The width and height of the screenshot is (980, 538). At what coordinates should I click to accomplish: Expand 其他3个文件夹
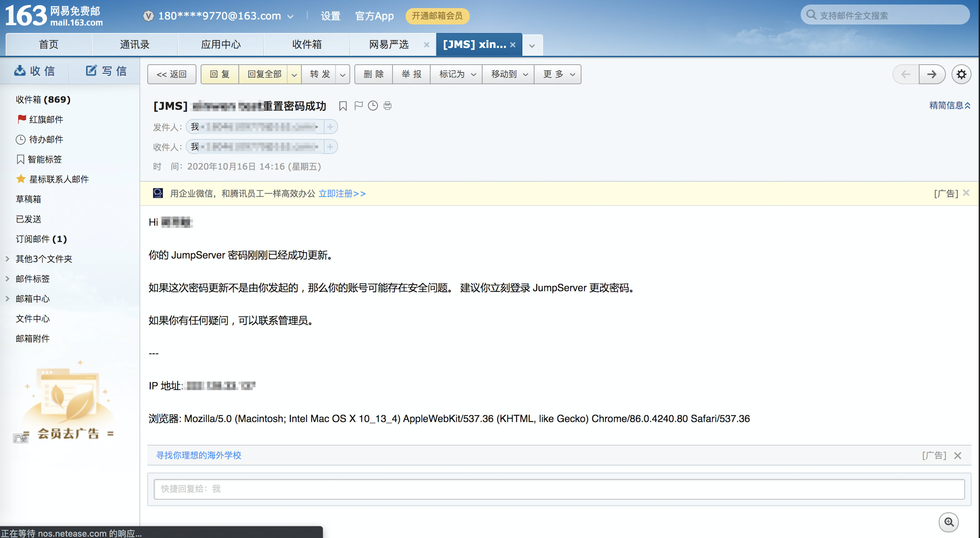point(7,259)
